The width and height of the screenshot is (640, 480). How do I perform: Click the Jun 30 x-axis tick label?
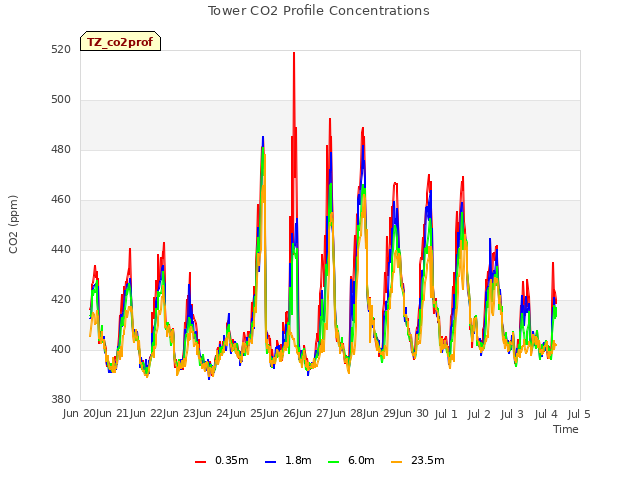click(413, 414)
